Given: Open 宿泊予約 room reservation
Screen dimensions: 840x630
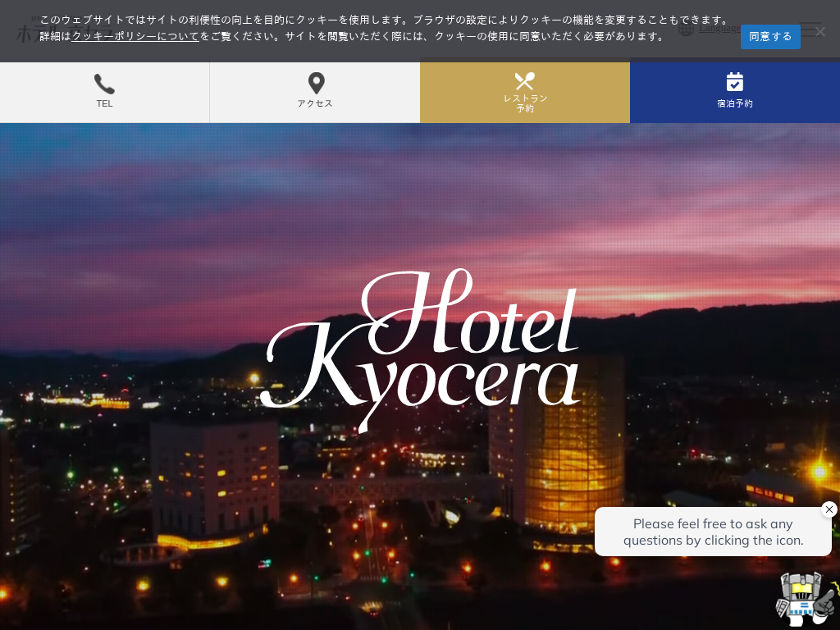Looking at the screenshot, I should (735, 92).
